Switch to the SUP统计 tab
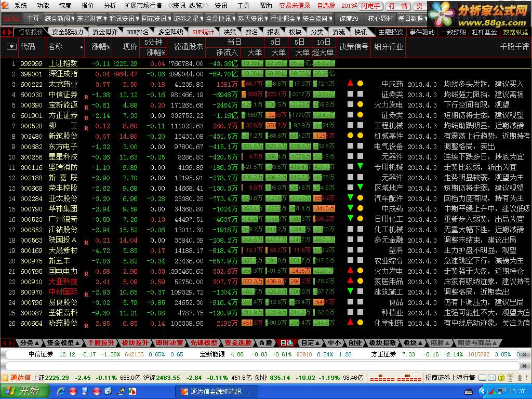Screen dimensions: 532x399 [x=203, y=32]
